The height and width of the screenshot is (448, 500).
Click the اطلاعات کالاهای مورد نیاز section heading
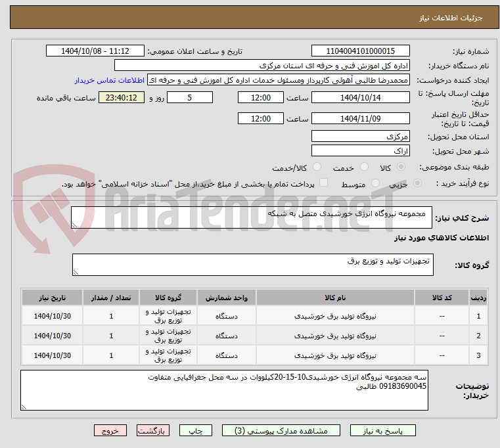tap(442, 238)
